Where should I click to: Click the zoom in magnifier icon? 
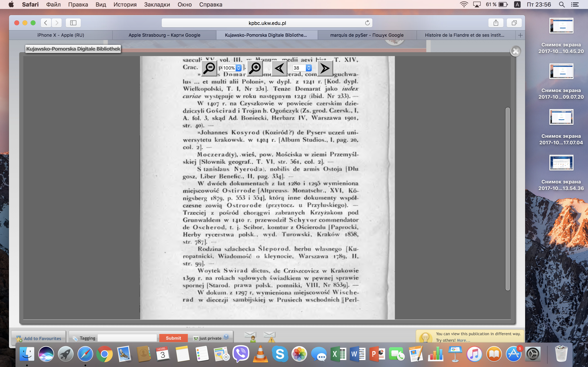(x=255, y=68)
